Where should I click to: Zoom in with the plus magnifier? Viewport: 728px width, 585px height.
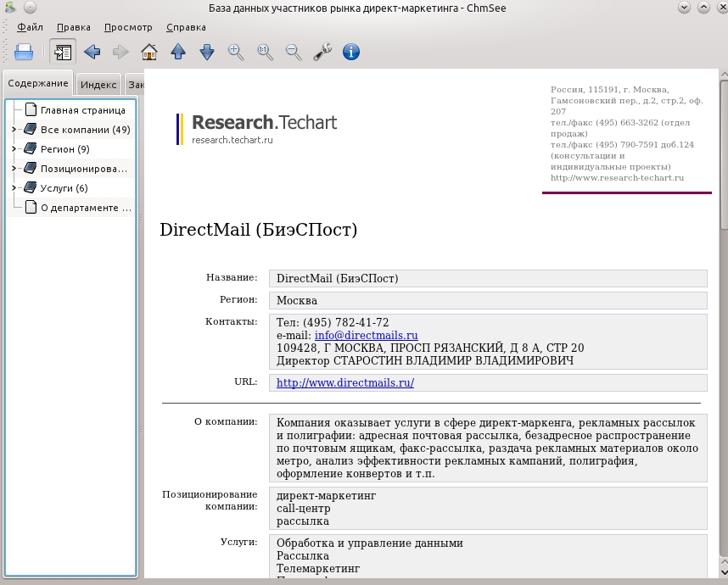(x=236, y=52)
